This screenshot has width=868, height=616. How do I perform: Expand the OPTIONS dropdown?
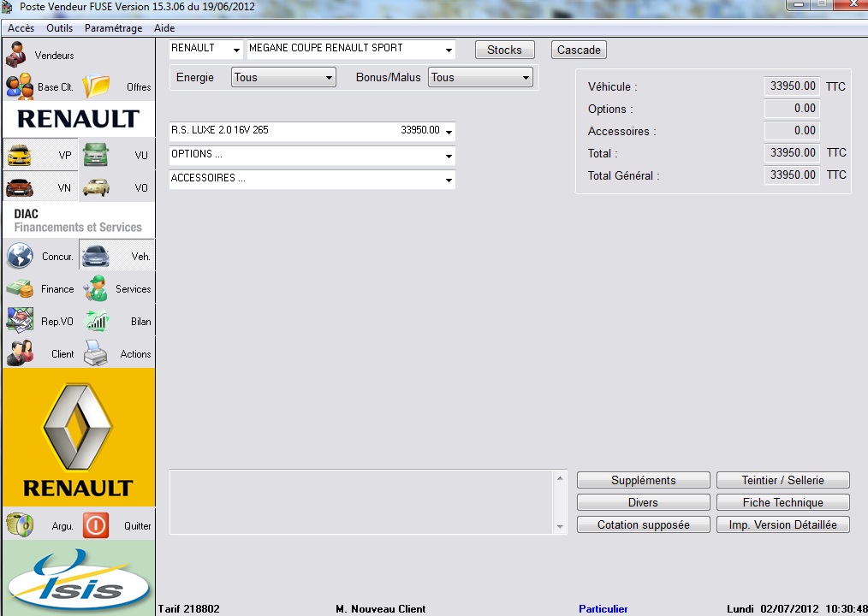tap(449, 156)
